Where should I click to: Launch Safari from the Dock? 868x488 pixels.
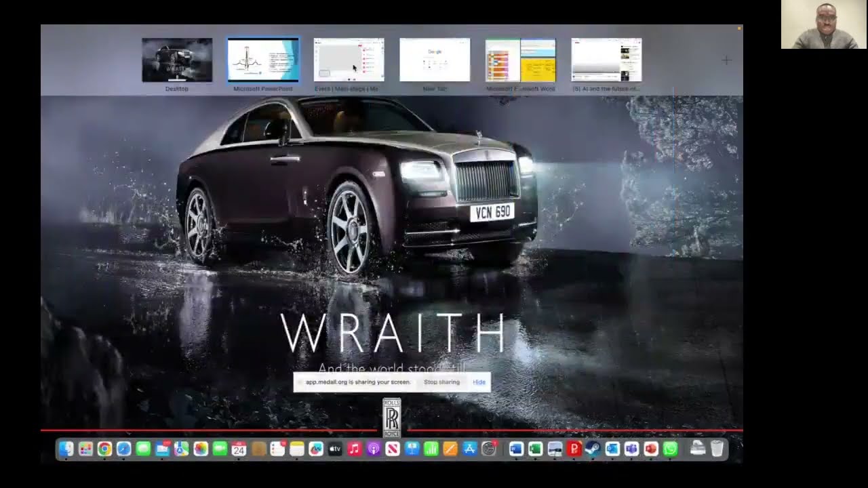[123, 449]
